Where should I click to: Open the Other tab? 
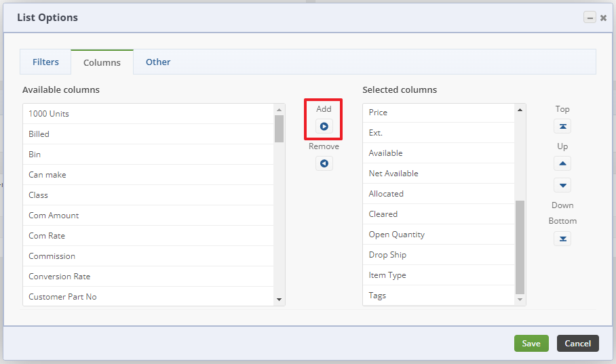tap(158, 62)
